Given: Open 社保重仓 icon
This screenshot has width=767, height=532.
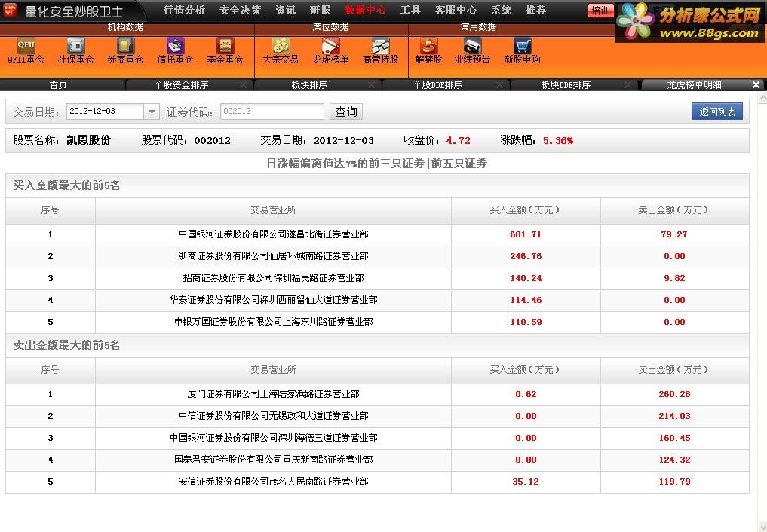Looking at the screenshot, I should click(x=75, y=50).
